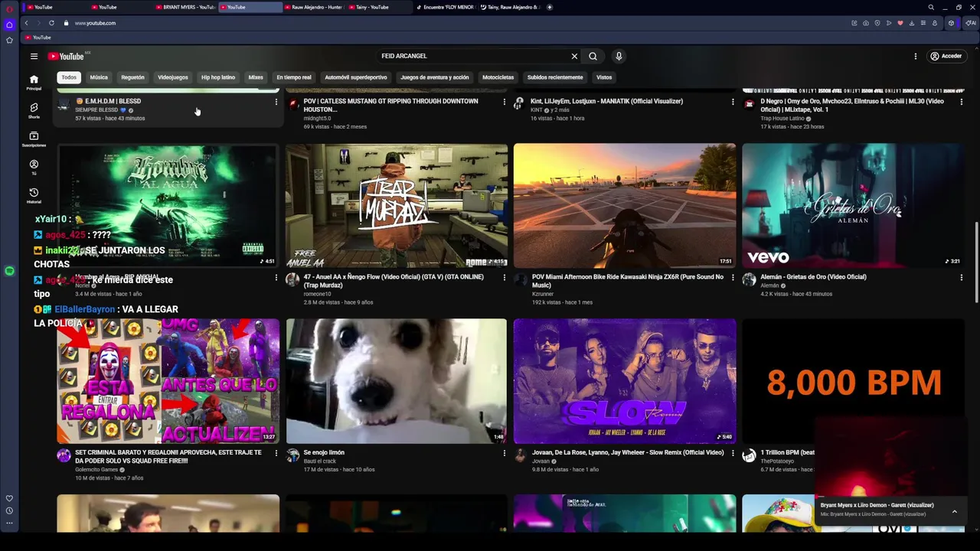This screenshot has height=551, width=980.
Task: Open options for E.M.H.D.M | BLESSD video
Action: pyautogui.click(x=276, y=102)
